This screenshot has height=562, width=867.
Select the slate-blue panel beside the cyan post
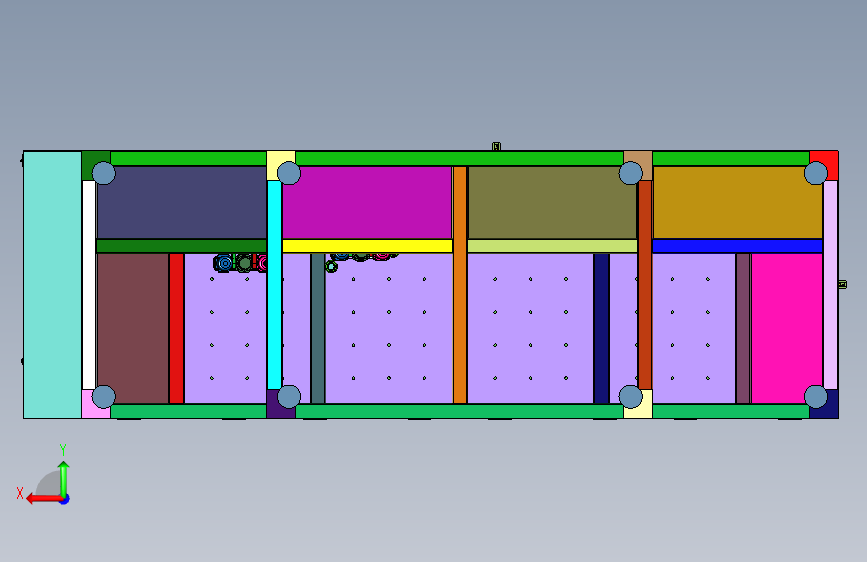[182, 203]
